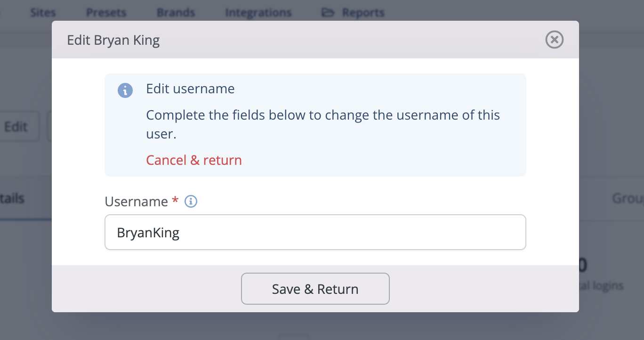Viewport: 644px width, 340px height.
Task: Select the Sites navigation item
Action: point(42,12)
